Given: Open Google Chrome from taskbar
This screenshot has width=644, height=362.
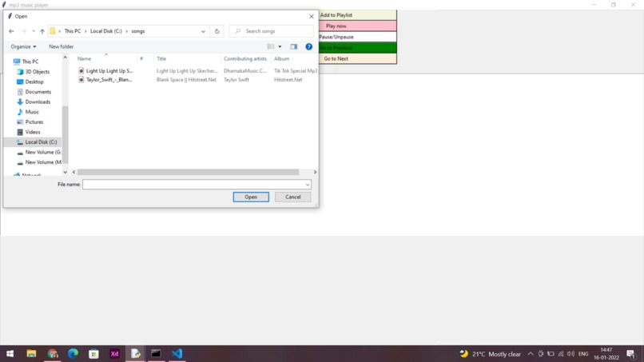Looking at the screenshot, I should pos(53,354).
